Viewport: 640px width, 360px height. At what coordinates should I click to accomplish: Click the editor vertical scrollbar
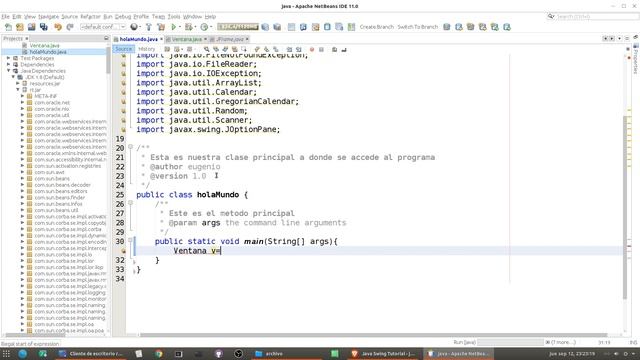click(x=625, y=208)
